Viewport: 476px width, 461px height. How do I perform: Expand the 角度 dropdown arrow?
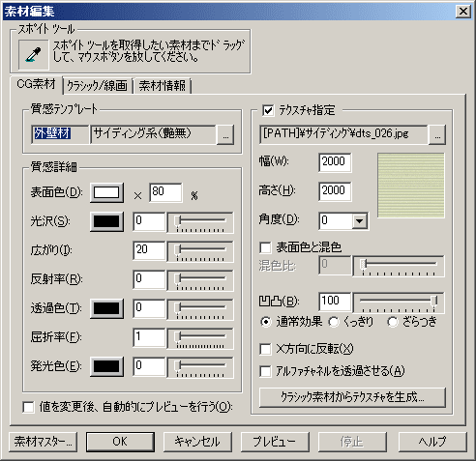(359, 221)
